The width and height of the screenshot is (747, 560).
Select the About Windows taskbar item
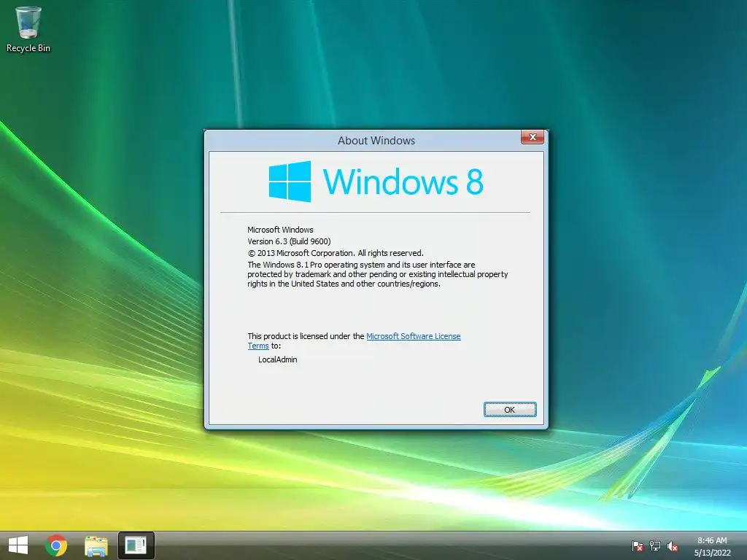coord(136,545)
